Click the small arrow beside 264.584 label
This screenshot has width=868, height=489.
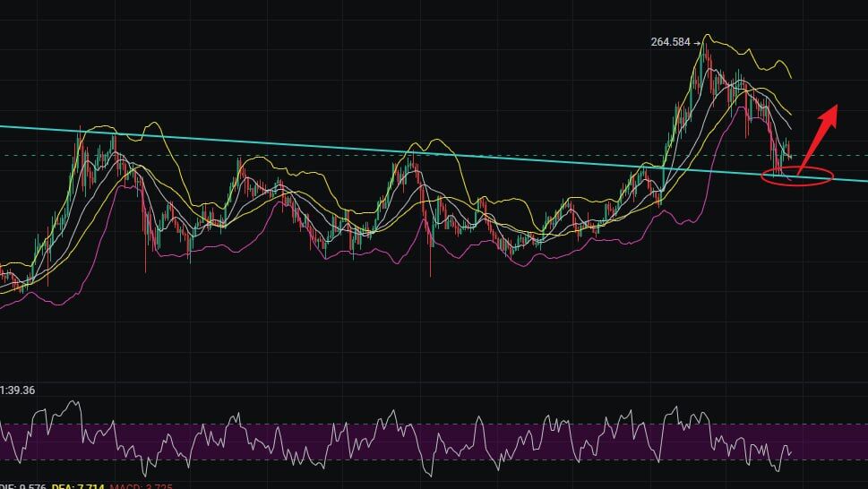tap(697, 41)
